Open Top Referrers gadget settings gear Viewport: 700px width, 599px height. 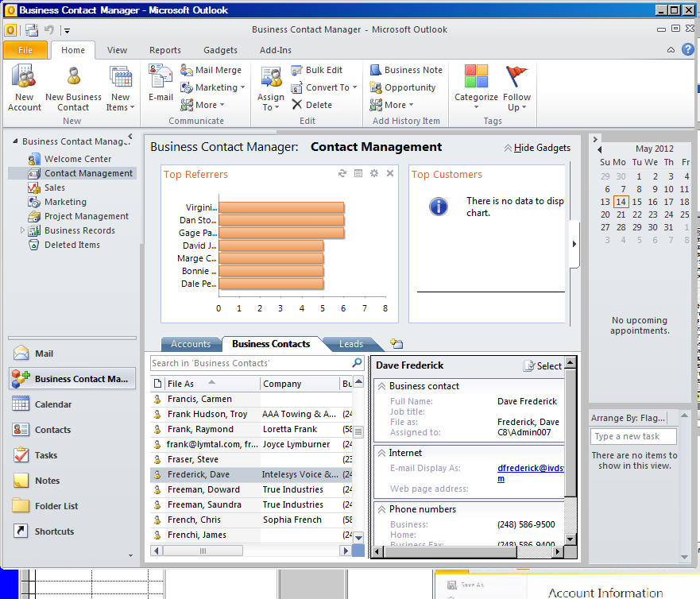pyautogui.click(x=374, y=173)
